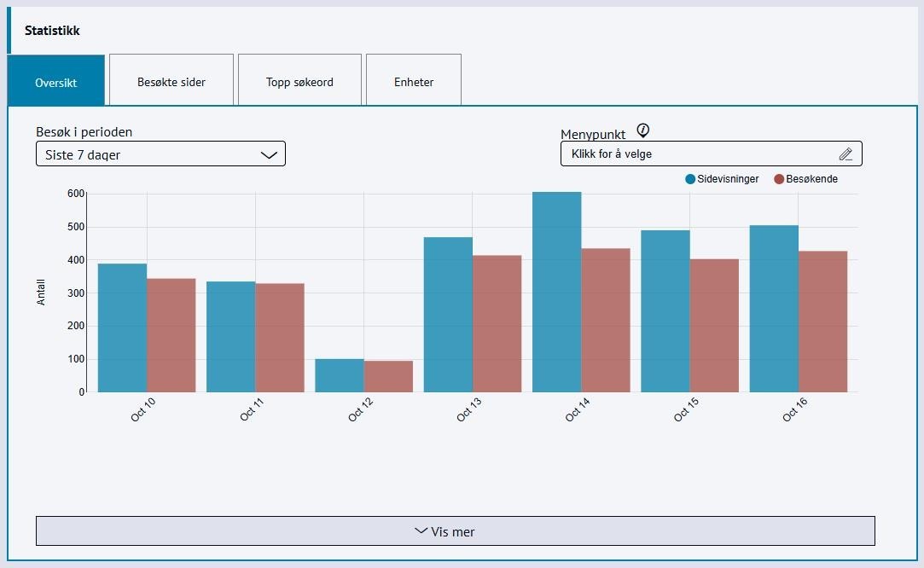This screenshot has height=568, width=924.
Task: Click the dropdown arrow in period selector
Action: [x=269, y=154]
